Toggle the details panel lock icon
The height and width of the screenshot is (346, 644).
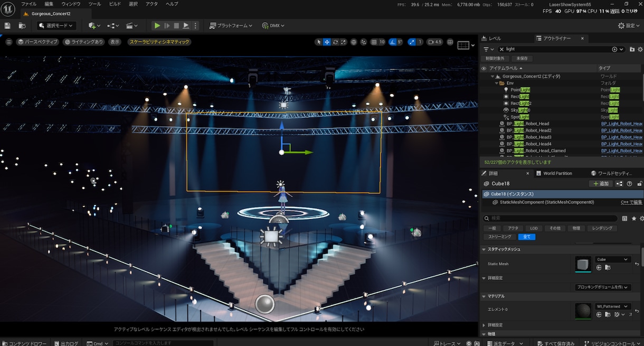click(x=640, y=184)
